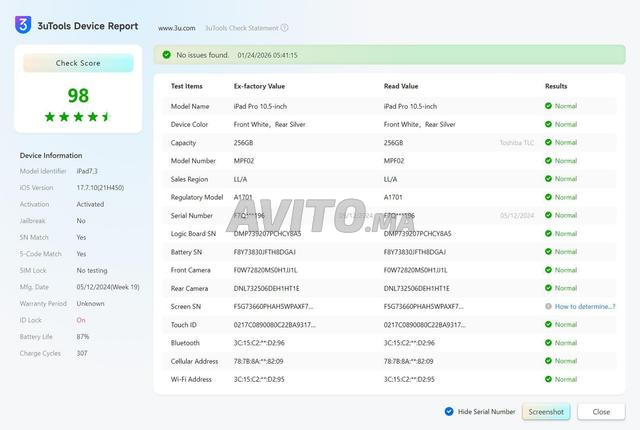This screenshot has height=430, width=640.
Task: Open the 3uTools Check Statement link
Action: click(242, 28)
